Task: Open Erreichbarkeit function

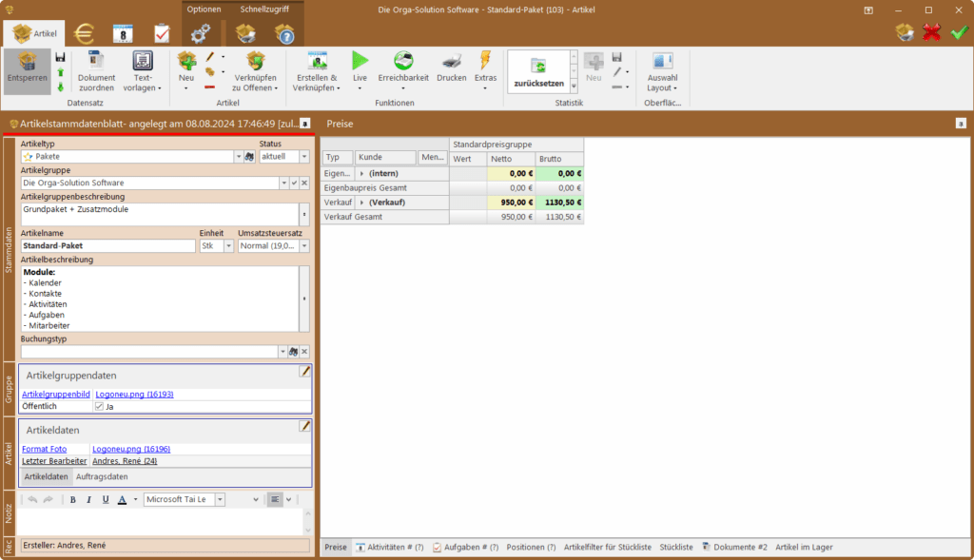Action: point(403,70)
